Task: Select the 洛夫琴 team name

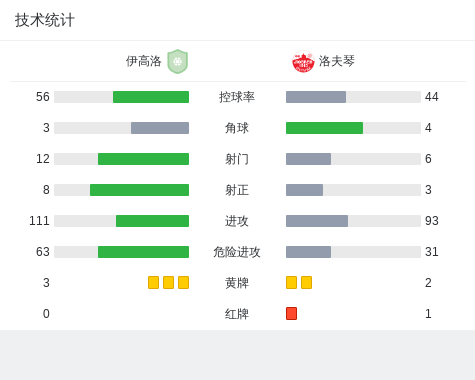Action: pos(337,61)
